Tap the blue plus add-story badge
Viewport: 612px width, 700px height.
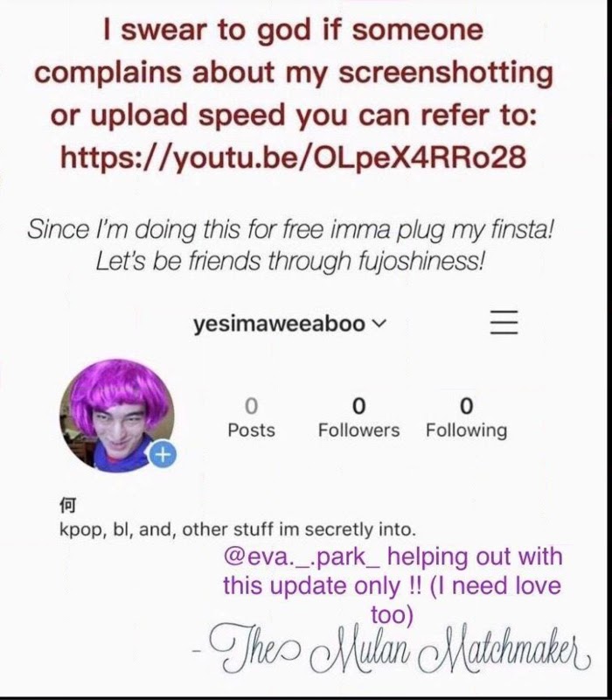click(163, 454)
